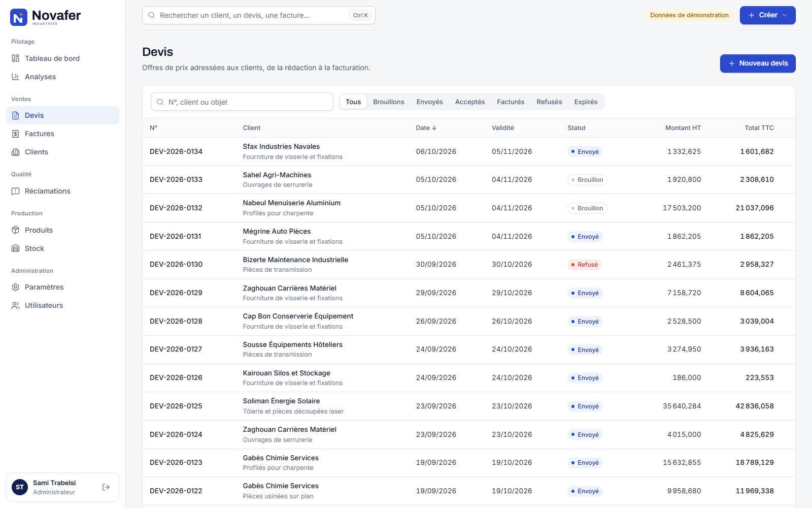Viewport: 812px width, 508px height.
Task: Focus the N°, client ou objet filter field
Action: pyautogui.click(x=242, y=102)
